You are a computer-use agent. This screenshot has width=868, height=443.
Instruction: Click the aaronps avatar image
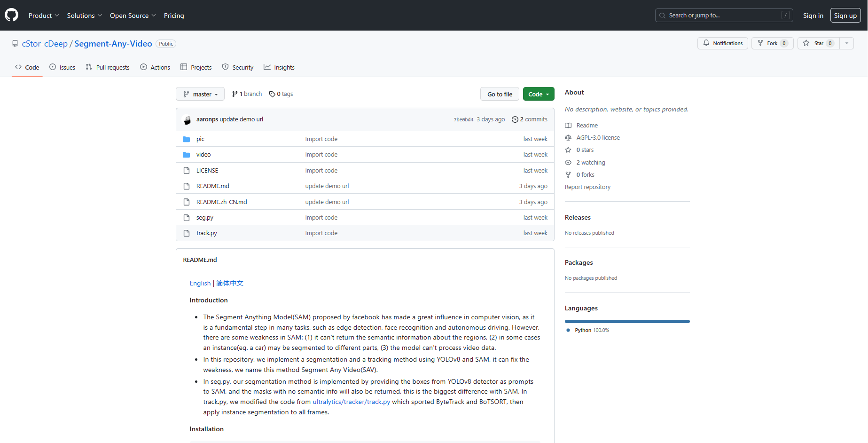[x=187, y=119]
